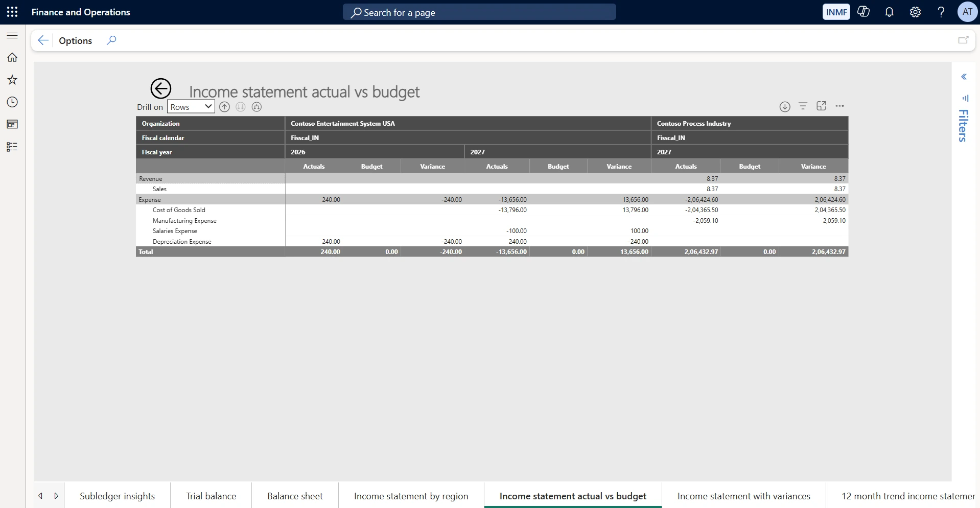Open notifications bell
Image resolution: width=980 pixels, height=508 pixels.
click(890, 12)
